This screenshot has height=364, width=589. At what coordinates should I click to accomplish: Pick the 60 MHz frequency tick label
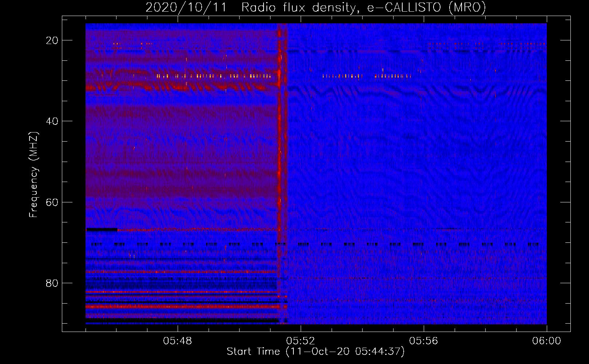tap(52, 202)
